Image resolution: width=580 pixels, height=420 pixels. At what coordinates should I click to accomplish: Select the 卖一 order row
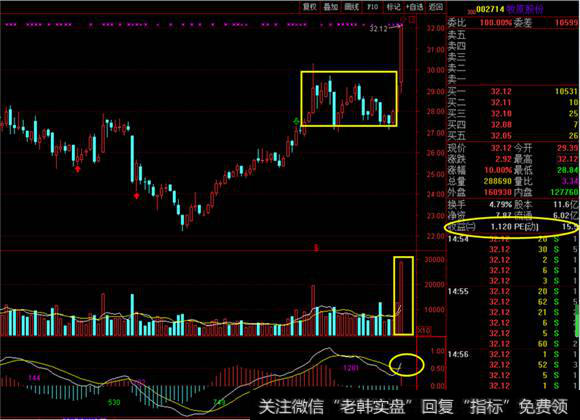coord(512,79)
